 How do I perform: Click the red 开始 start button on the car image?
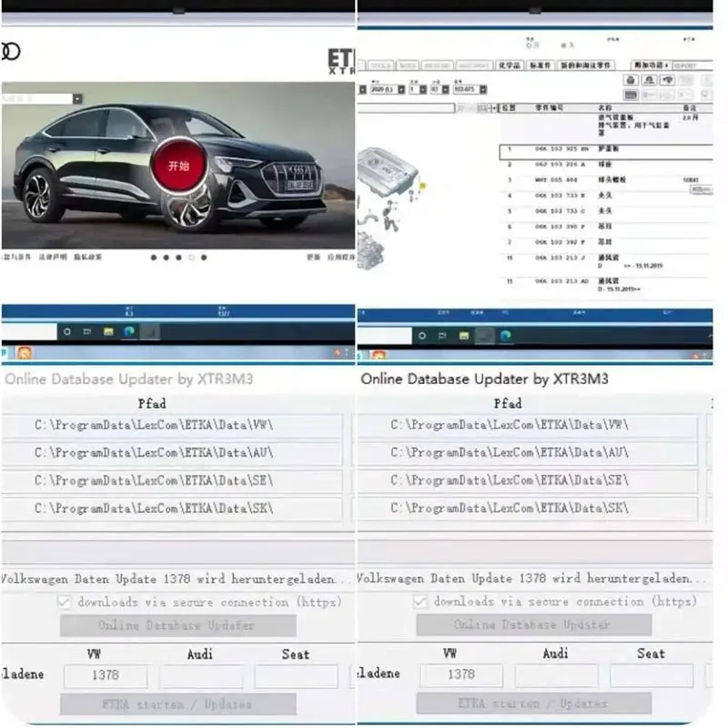178,166
